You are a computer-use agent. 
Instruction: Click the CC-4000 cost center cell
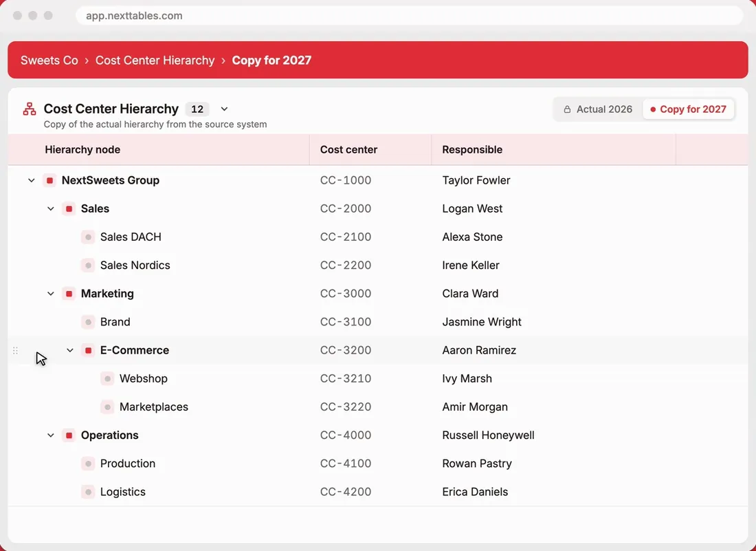coord(346,435)
